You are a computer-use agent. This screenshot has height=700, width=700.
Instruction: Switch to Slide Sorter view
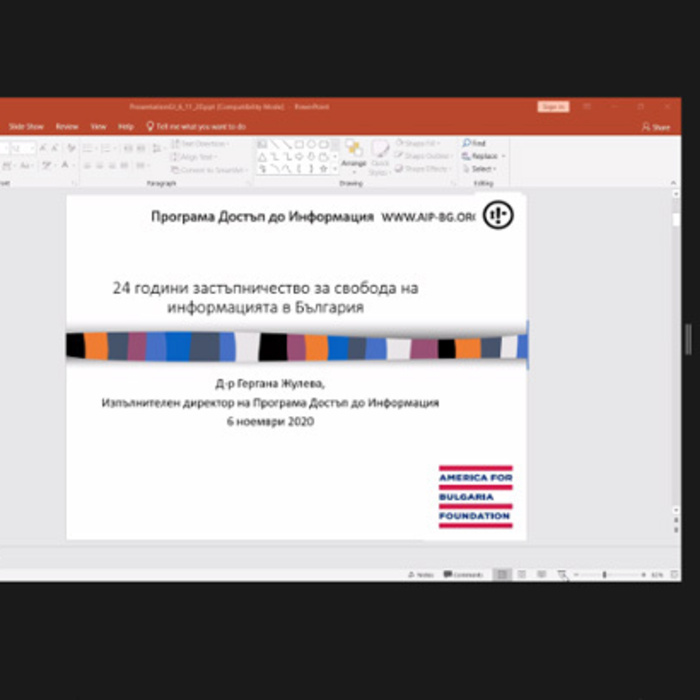pos(521,575)
